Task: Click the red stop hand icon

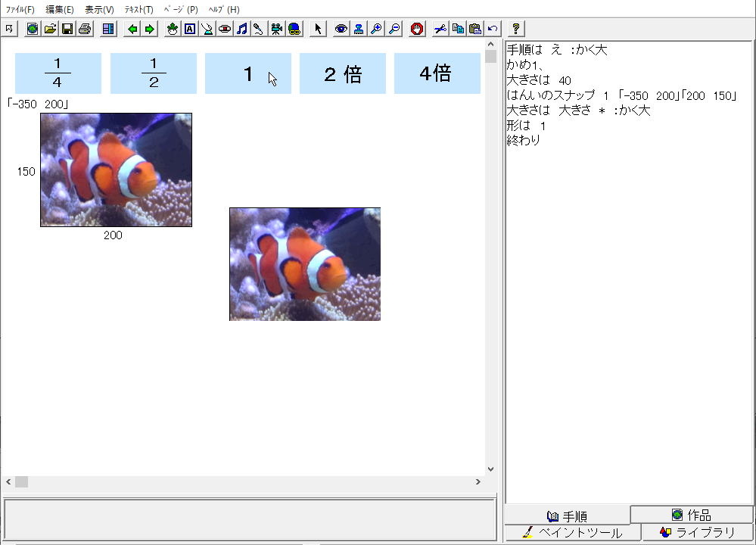Action: click(x=417, y=29)
